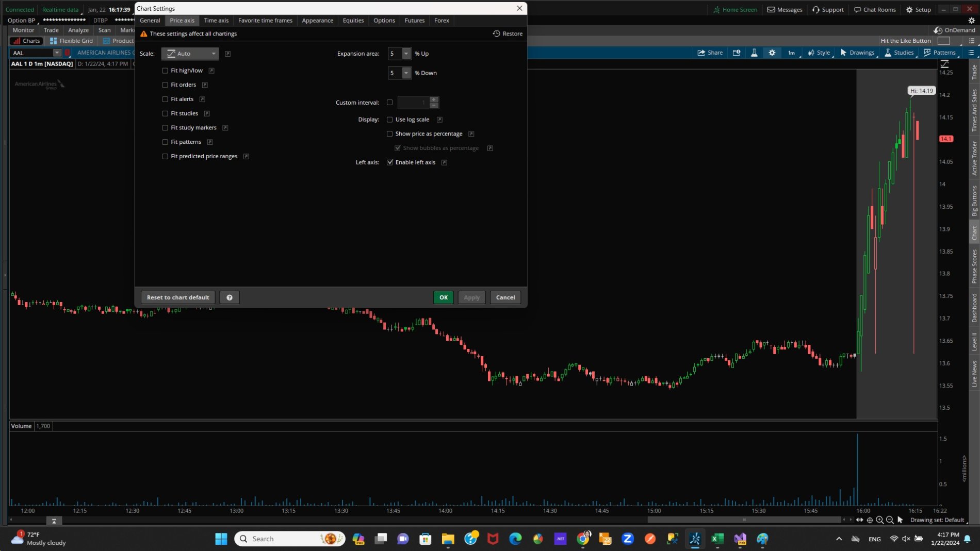Show hidden system tray icons
The image size is (980, 551).
pyautogui.click(x=839, y=539)
